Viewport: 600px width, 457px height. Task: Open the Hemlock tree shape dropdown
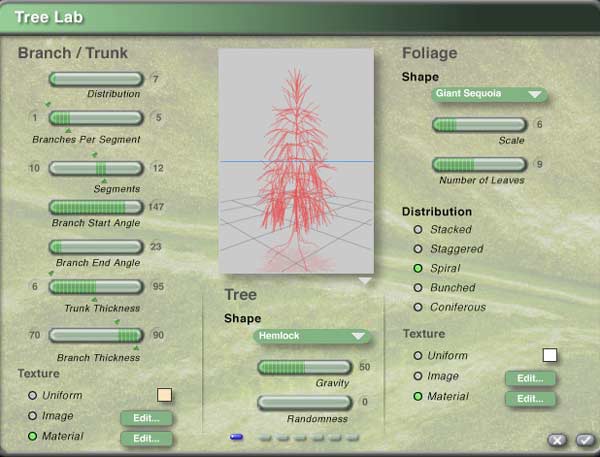click(x=312, y=336)
